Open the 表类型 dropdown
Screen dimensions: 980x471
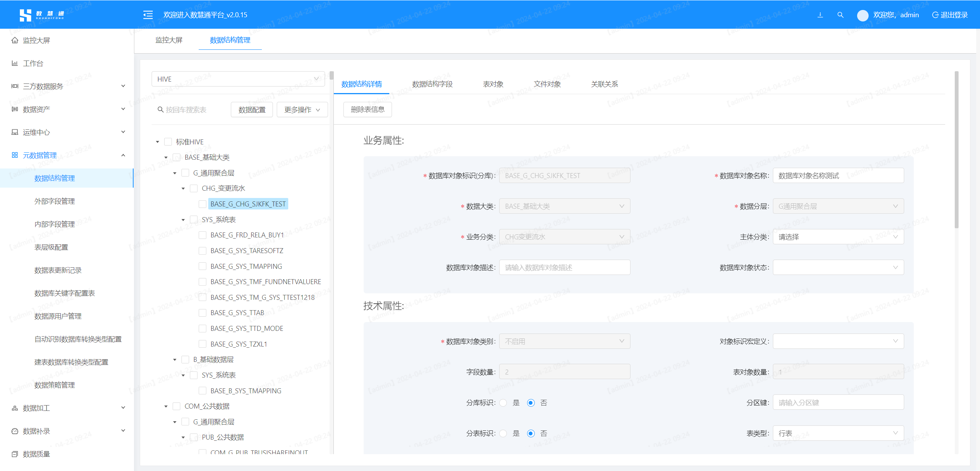coord(838,433)
